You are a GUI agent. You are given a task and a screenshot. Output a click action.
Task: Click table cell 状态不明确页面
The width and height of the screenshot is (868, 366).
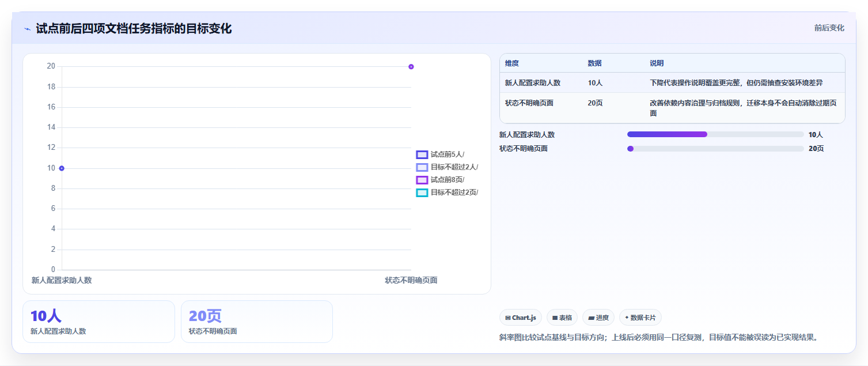[x=529, y=103]
